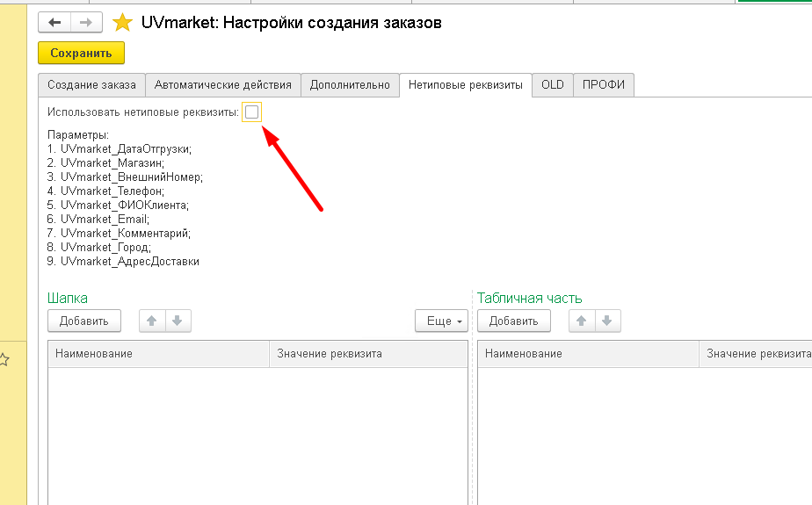The width and height of the screenshot is (812, 505).
Task: Open the Еще dropdown menu
Action: pyautogui.click(x=442, y=321)
